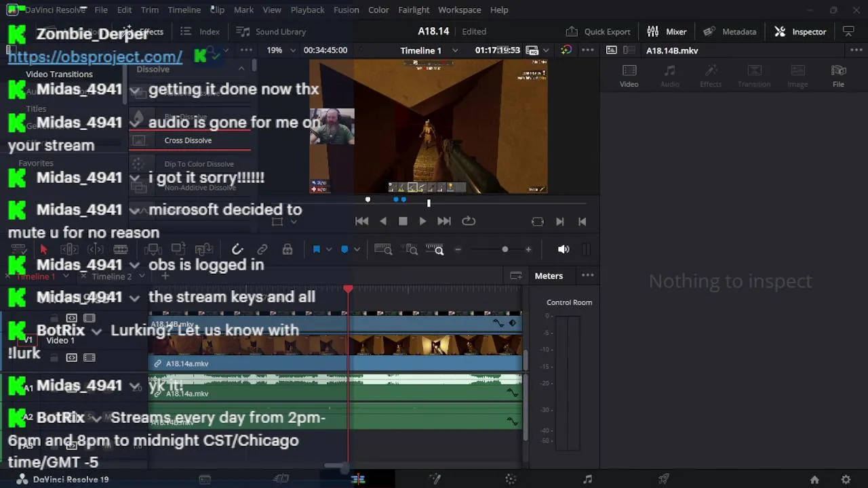Open the Cut page icon

point(281,479)
